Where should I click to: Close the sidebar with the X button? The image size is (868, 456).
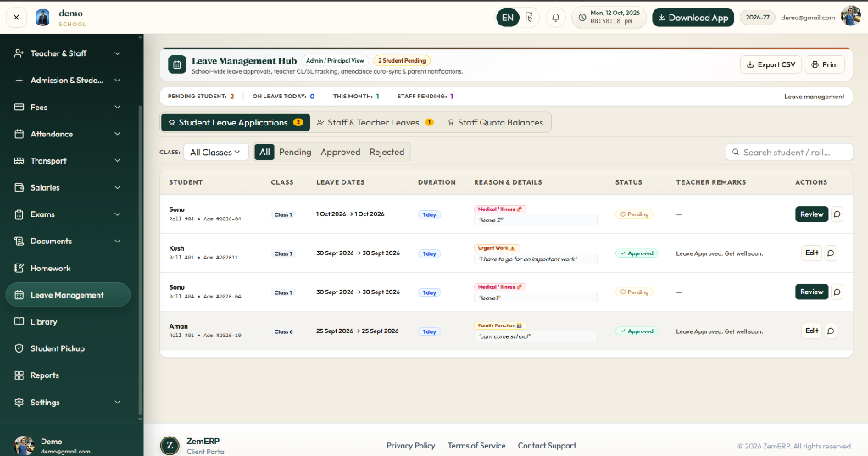pos(17,18)
